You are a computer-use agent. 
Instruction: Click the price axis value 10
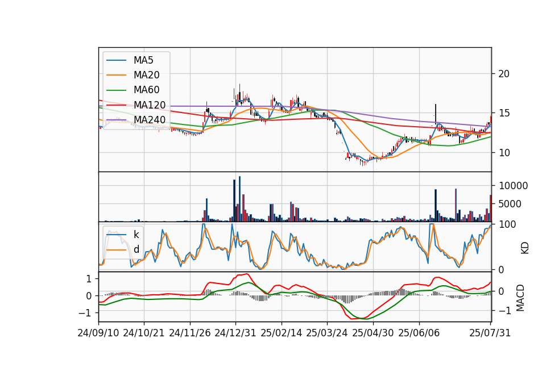click(x=504, y=152)
